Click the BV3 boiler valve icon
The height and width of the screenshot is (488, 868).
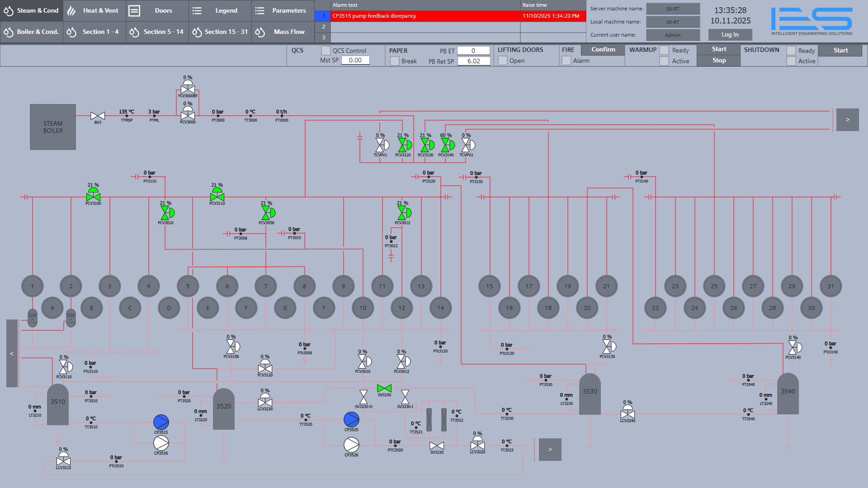(x=98, y=116)
